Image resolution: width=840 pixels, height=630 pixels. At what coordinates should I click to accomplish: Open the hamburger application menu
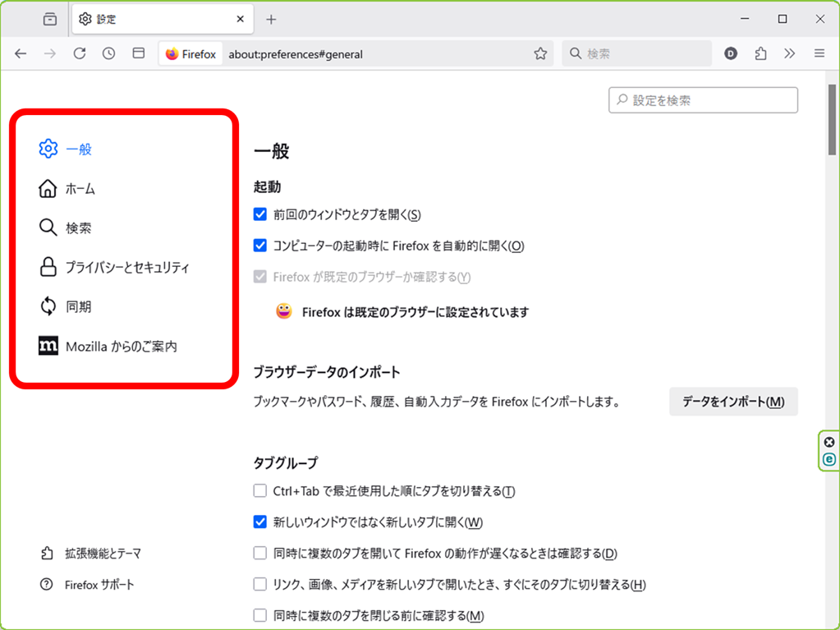[819, 53]
